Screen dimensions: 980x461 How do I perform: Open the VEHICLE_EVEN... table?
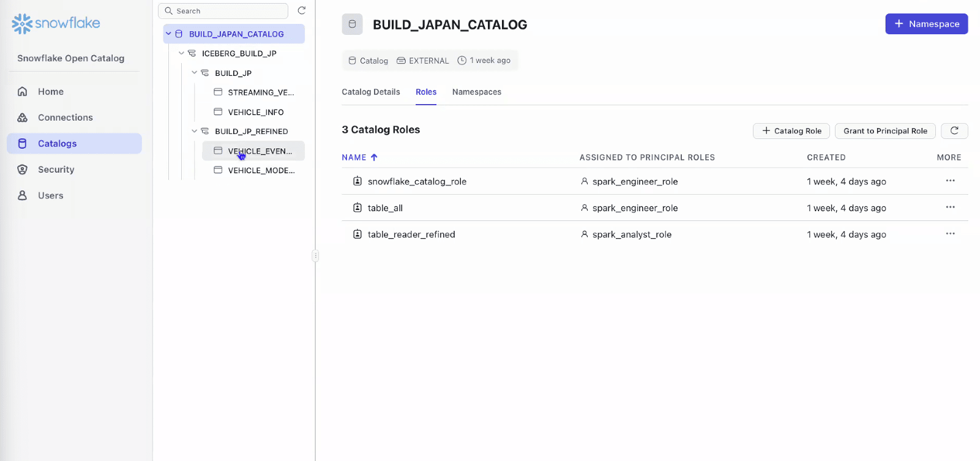click(260, 151)
